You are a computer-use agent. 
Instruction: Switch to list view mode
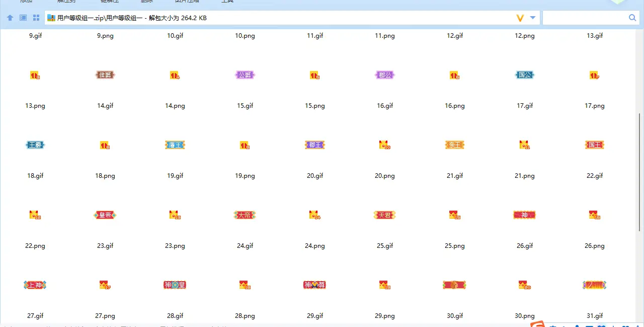23,18
